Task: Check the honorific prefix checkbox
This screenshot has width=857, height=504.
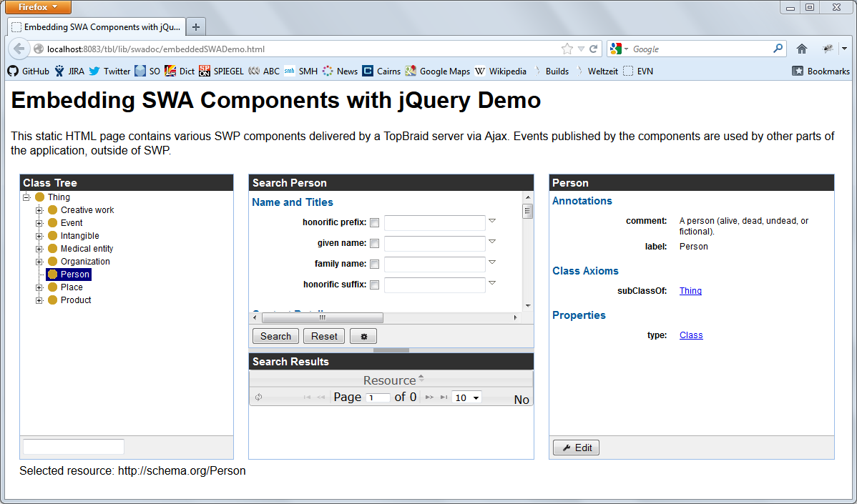Action: click(x=374, y=223)
